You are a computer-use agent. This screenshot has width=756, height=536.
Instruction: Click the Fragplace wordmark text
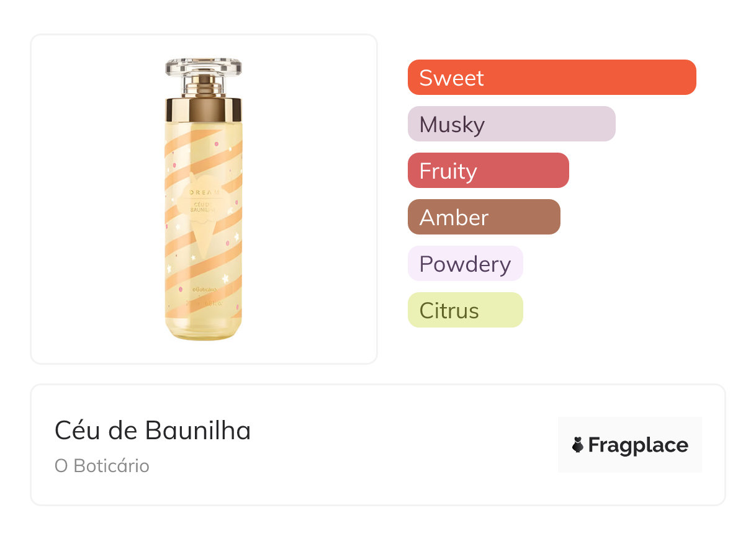[638, 445]
